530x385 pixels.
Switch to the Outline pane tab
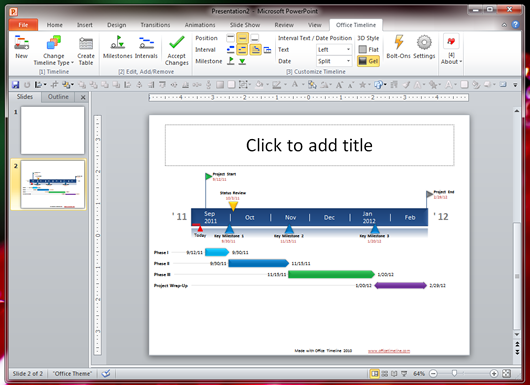[58, 97]
